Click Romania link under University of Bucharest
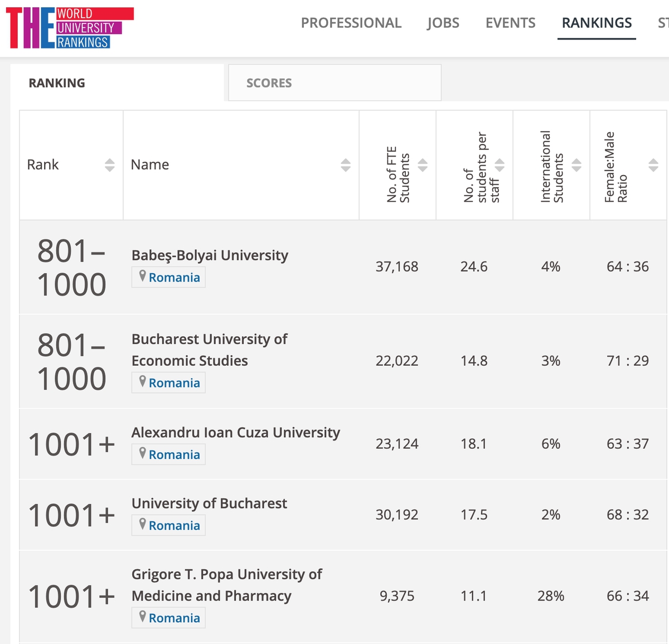This screenshot has height=644, width=669. coord(174,526)
